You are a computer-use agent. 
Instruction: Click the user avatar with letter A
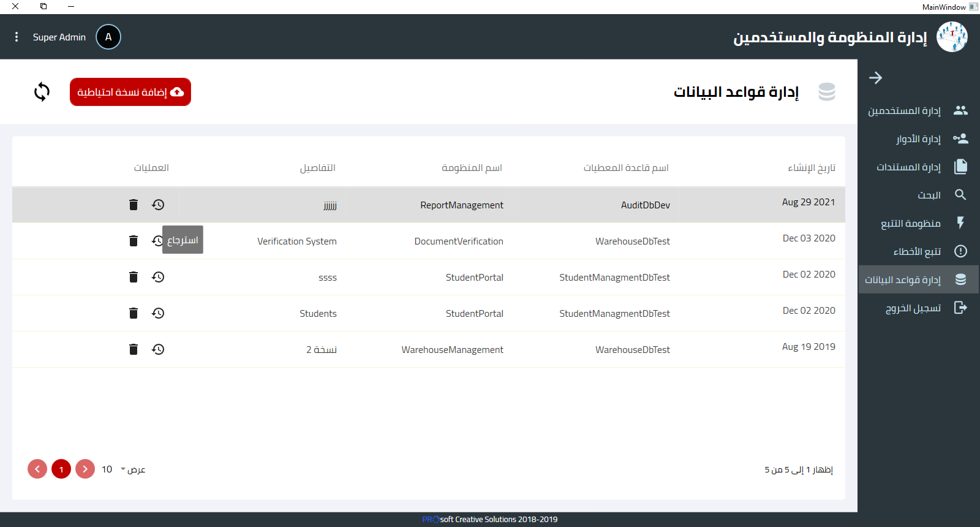[108, 37]
